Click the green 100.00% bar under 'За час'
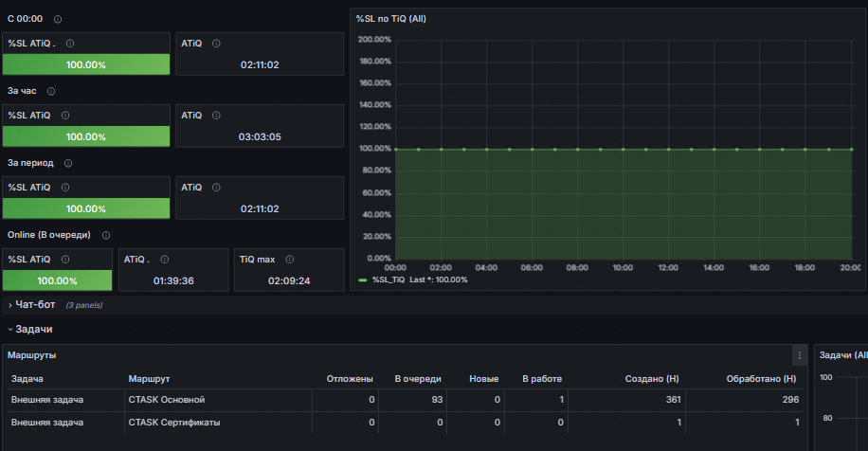868x451 pixels. point(86,136)
